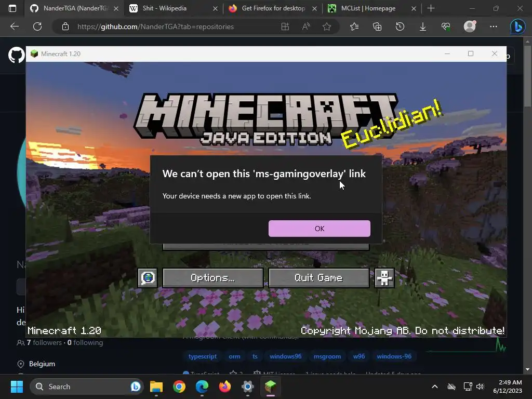Open Minecraft language globe button
Image resolution: width=532 pixels, height=399 pixels.
148,278
